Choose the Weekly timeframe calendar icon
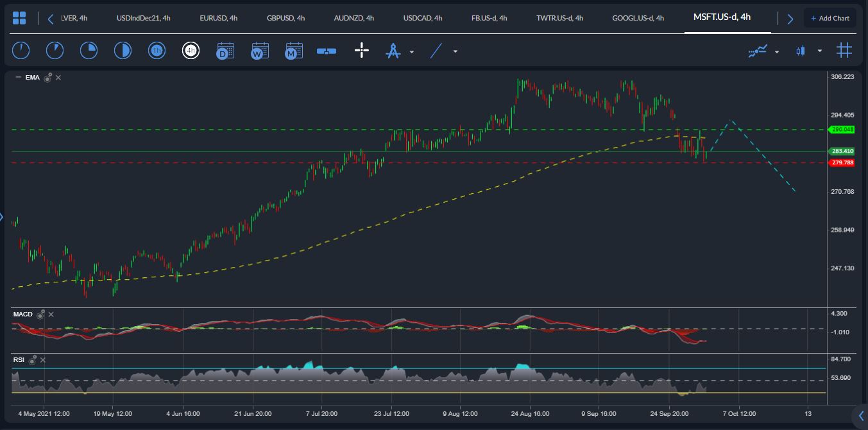The height and width of the screenshot is (430, 868). [x=260, y=51]
